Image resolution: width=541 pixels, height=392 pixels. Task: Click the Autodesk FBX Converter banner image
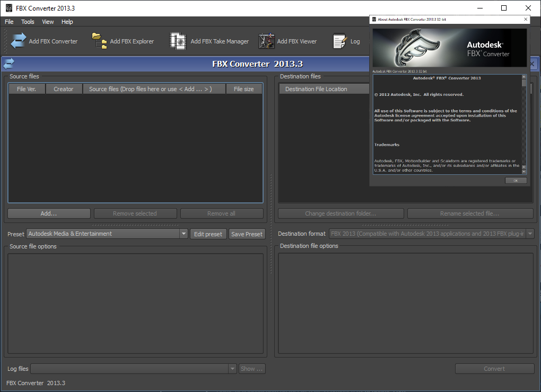[x=450, y=48]
